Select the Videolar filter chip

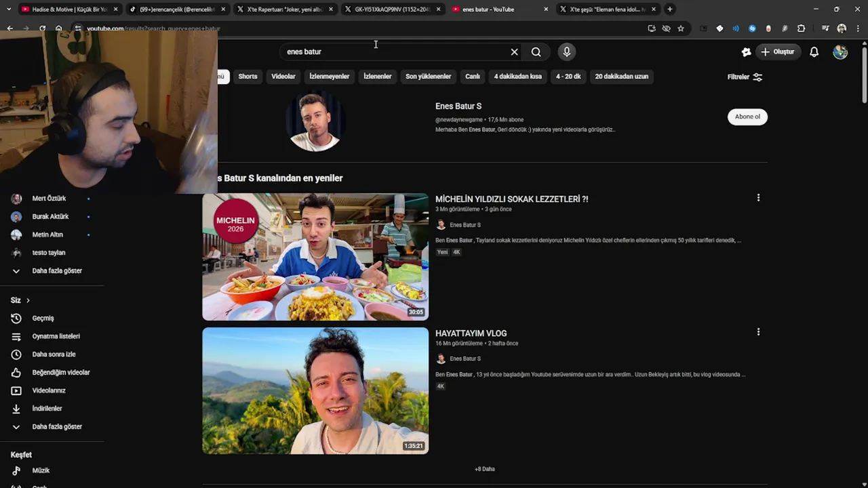click(283, 77)
